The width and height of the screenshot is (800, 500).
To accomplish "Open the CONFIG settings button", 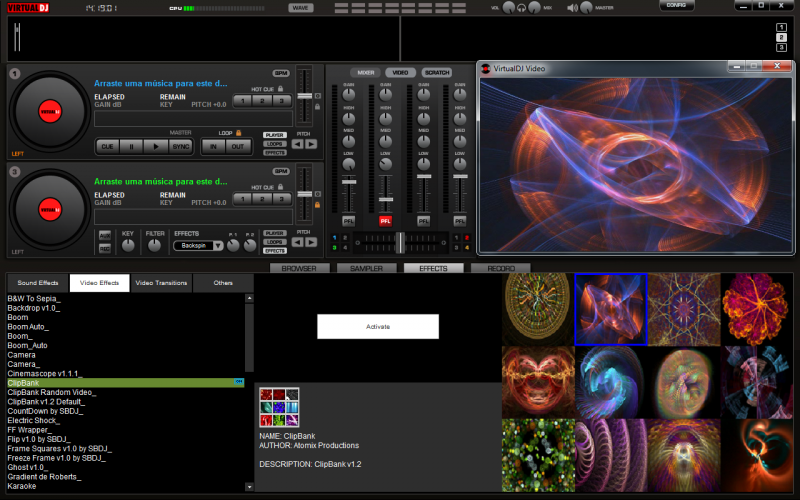I will tap(676, 5).
